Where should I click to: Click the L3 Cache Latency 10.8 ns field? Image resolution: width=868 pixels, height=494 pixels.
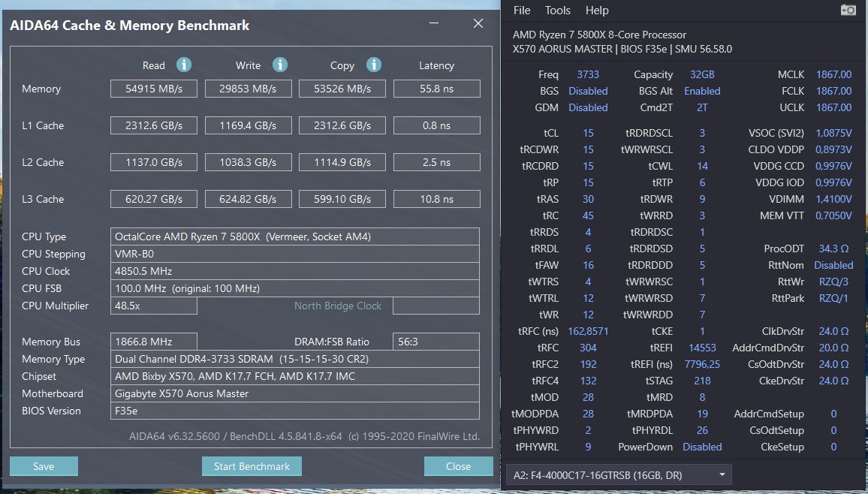coord(437,199)
